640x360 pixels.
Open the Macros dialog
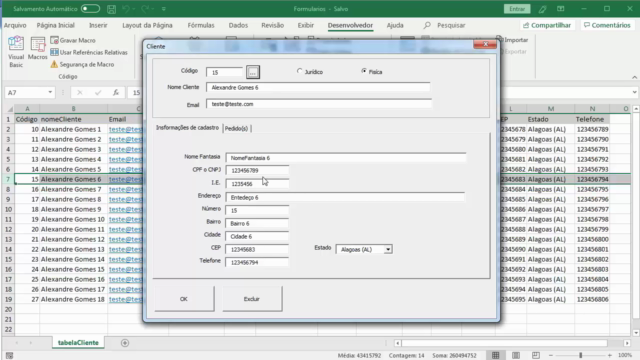tap(38, 48)
